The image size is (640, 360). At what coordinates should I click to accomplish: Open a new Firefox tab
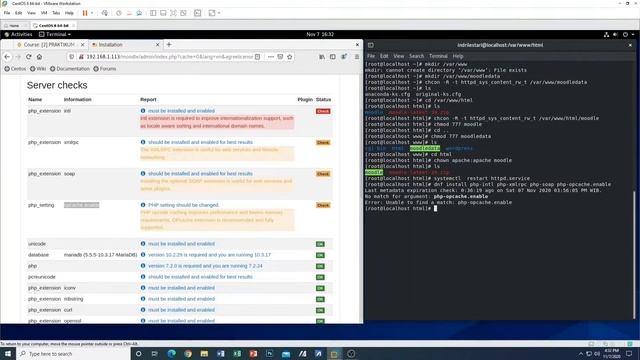[169, 44]
